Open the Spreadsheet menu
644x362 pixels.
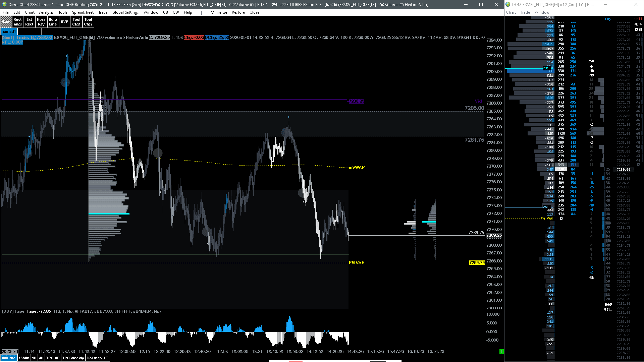(83, 12)
